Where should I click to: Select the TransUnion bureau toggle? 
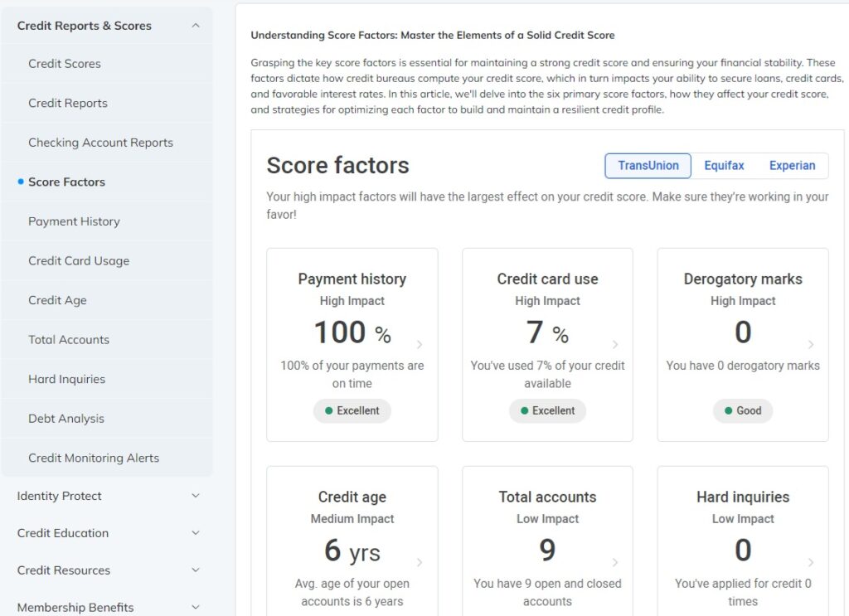(x=648, y=166)
